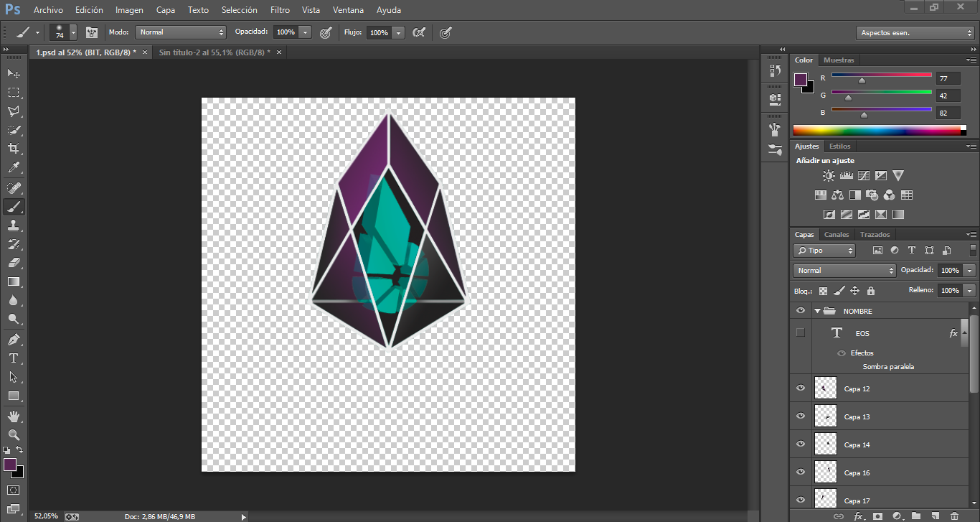Open the Archivo menu

(x=48, y=10)
